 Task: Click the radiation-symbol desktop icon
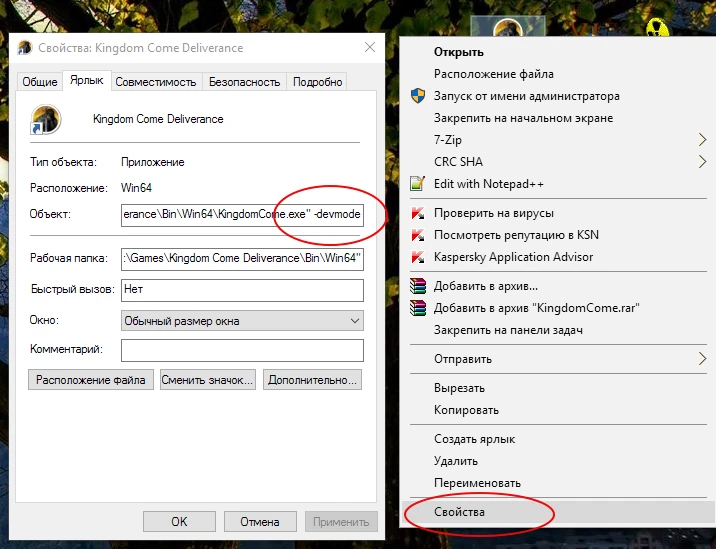pyautogui.click(x=657, y=27)
